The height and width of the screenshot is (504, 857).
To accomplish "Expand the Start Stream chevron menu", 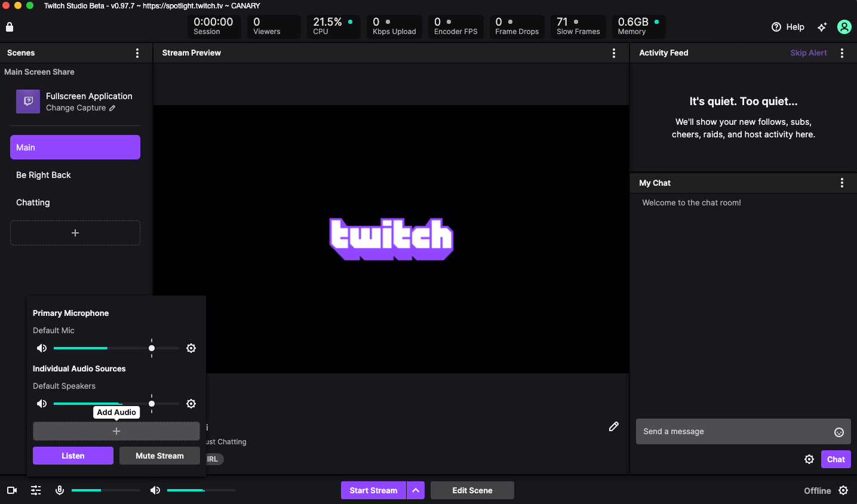I will coord(416,490).
